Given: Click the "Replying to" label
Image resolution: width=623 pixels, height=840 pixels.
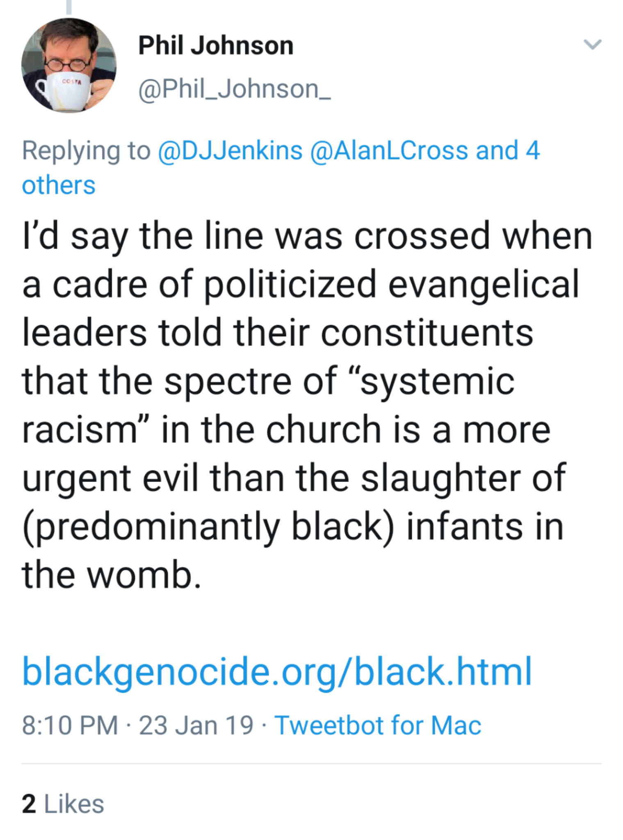Looking at the screenshot, I should click(86, 151).
